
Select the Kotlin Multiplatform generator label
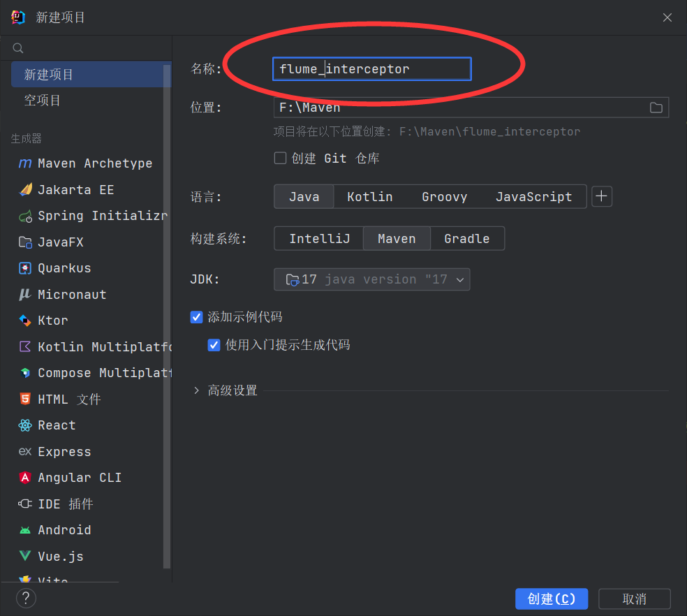pyautogui.click(x=105, y=347)
